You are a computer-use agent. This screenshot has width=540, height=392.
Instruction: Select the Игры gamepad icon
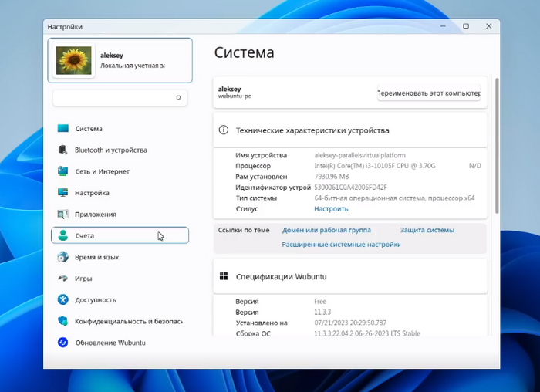tap(62, 279)
